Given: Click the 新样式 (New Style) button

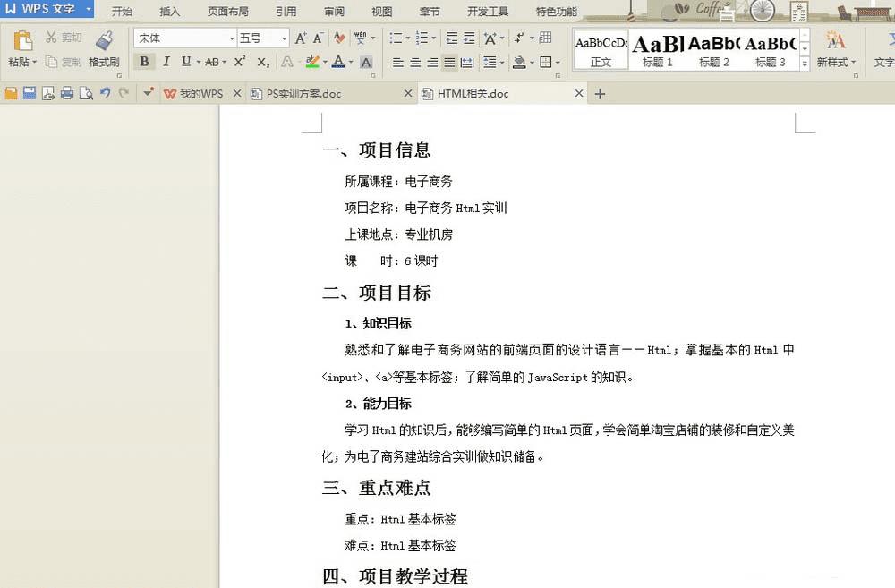Looking at the screenshot, I should click(x=836, y=49).
